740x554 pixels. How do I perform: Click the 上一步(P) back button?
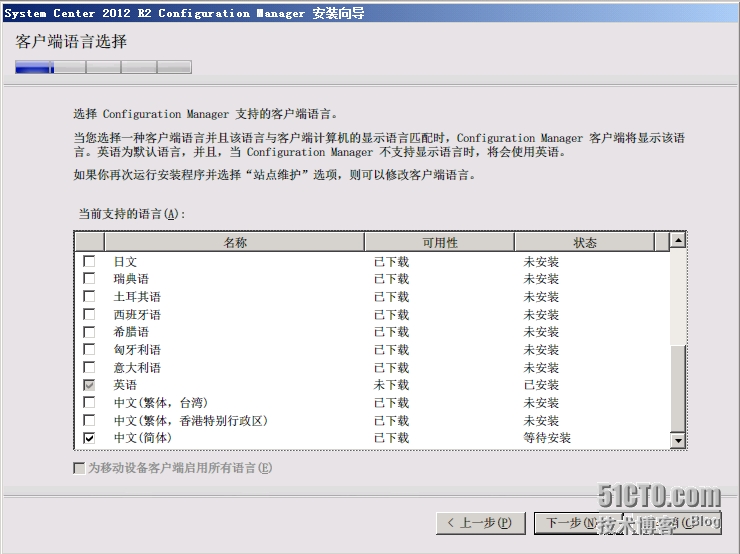click(480, 523)
